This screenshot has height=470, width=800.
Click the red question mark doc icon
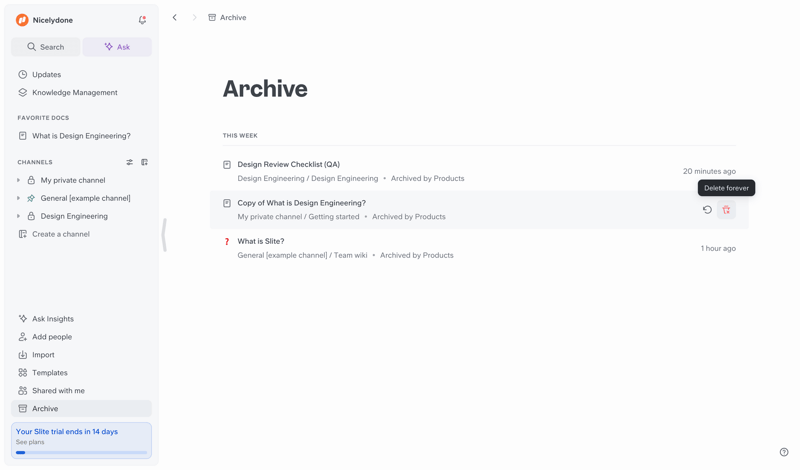[x=227, y=242]
